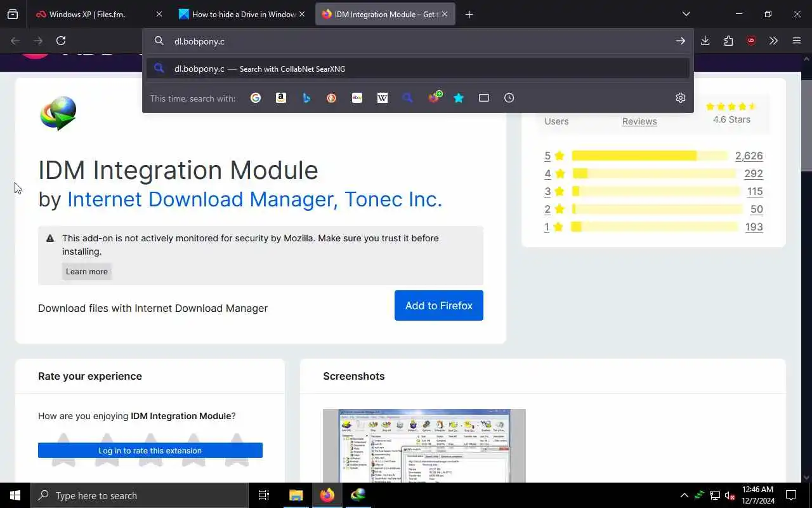Click the 292 review count
Screen dimensions: 812x508
click(x=754, y=173)
